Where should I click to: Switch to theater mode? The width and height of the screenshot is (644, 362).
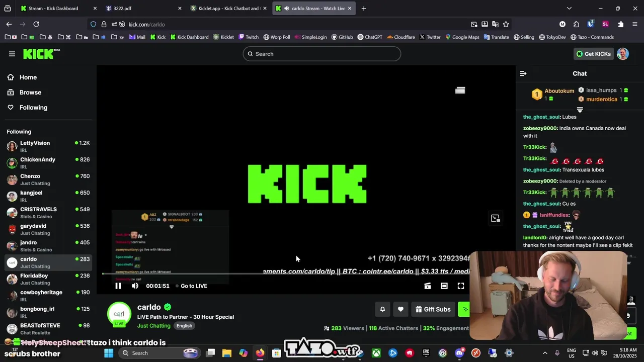tap(444, 286)
